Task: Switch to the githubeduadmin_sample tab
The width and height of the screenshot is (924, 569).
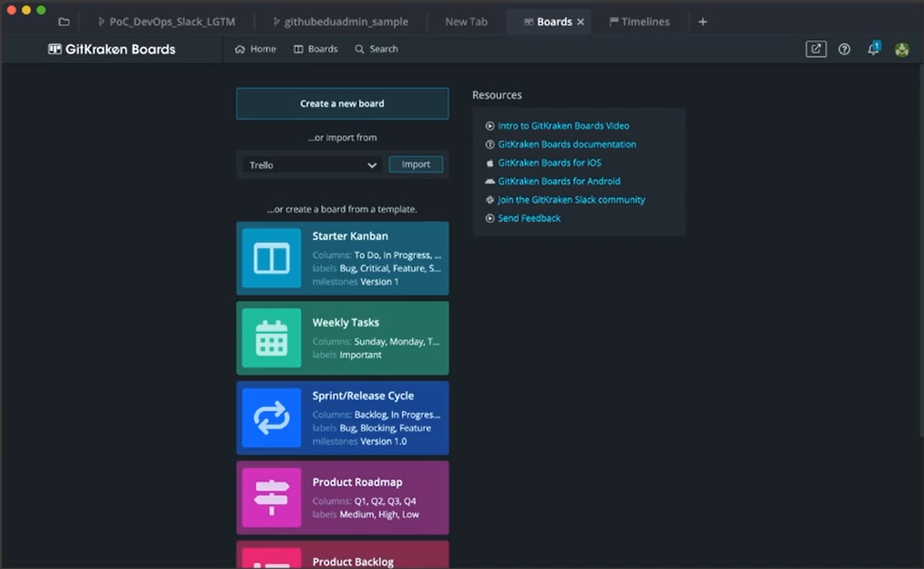Action: pyautogui.click(x=340, y=22)
